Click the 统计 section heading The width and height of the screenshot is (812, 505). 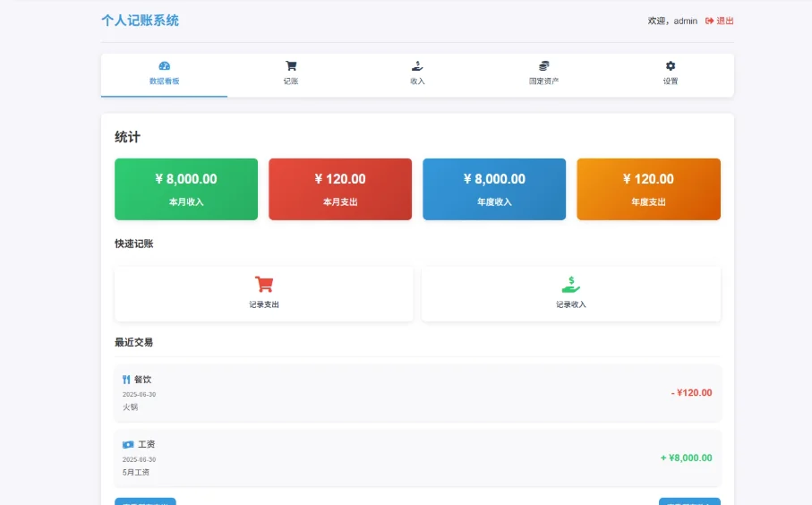127,137
